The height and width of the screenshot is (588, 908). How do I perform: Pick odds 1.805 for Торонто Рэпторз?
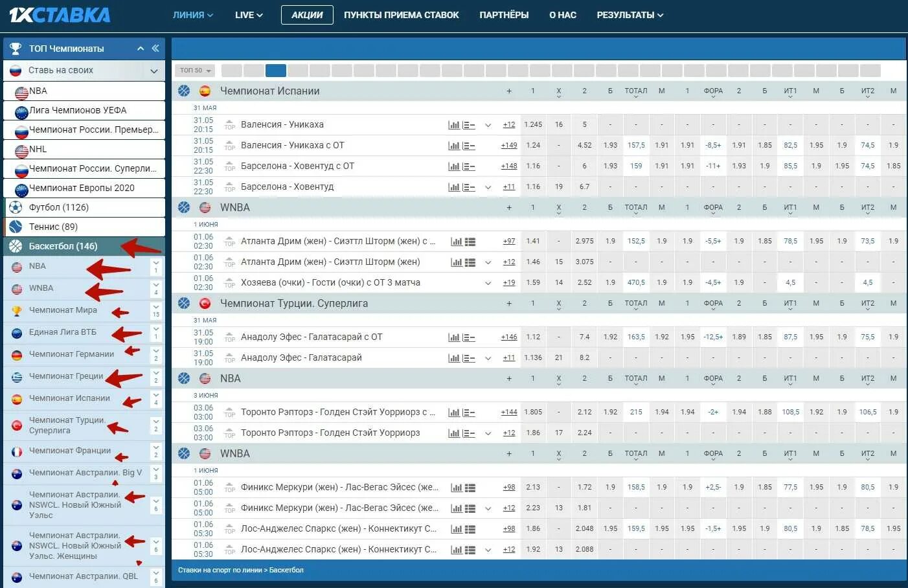(x=533, y=413)
